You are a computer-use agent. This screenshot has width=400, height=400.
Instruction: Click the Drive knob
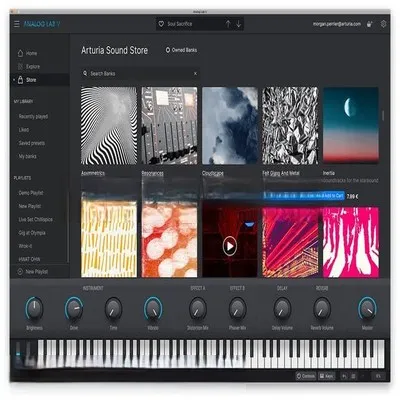tap(74, 308)
